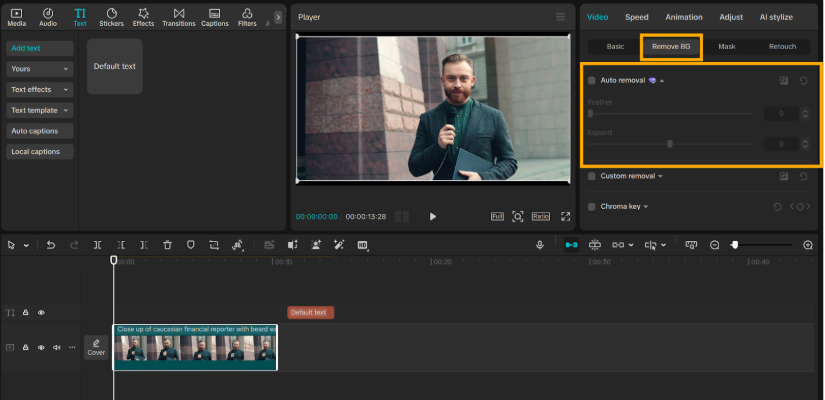The width and height of the screenshot is (825, 400).
Task: Expand the Yours dropdown
Action: tap(40, 69)
